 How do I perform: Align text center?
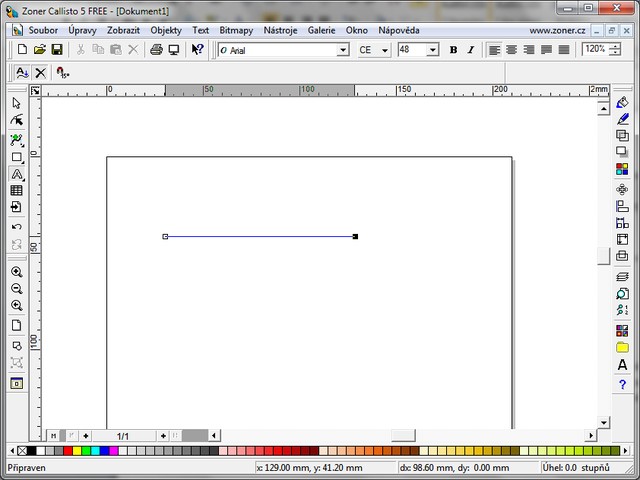tap(511, 50)
